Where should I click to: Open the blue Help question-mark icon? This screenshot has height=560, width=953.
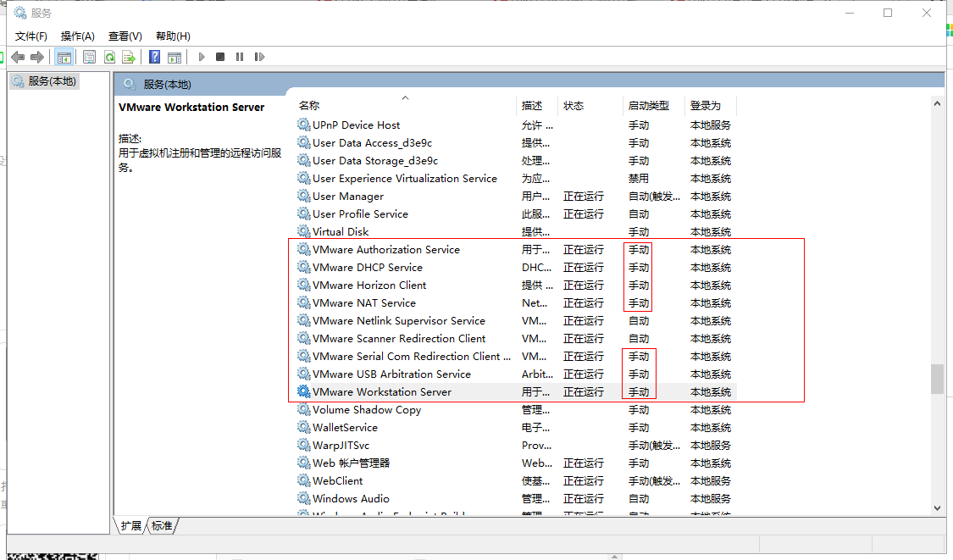[x=155, y=57]
